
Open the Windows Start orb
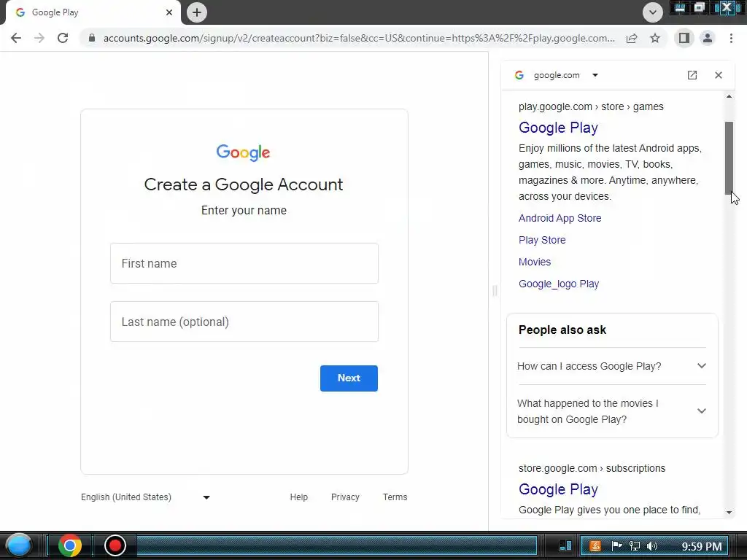click(18, 545)
